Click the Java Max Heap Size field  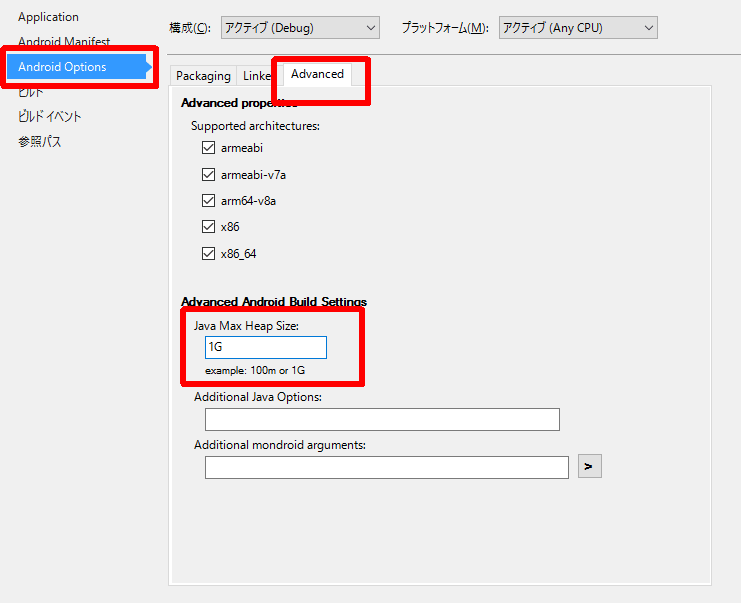[266, 347]
